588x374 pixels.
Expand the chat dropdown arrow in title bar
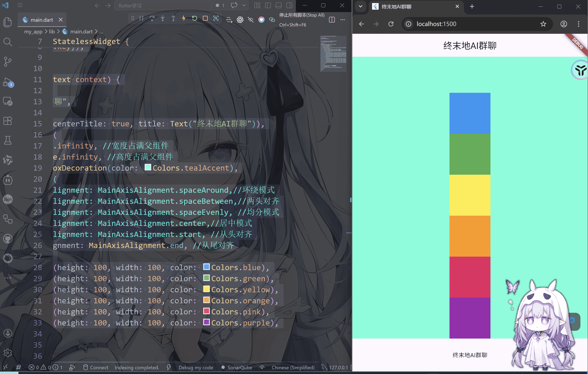click(x=244, y=5)
